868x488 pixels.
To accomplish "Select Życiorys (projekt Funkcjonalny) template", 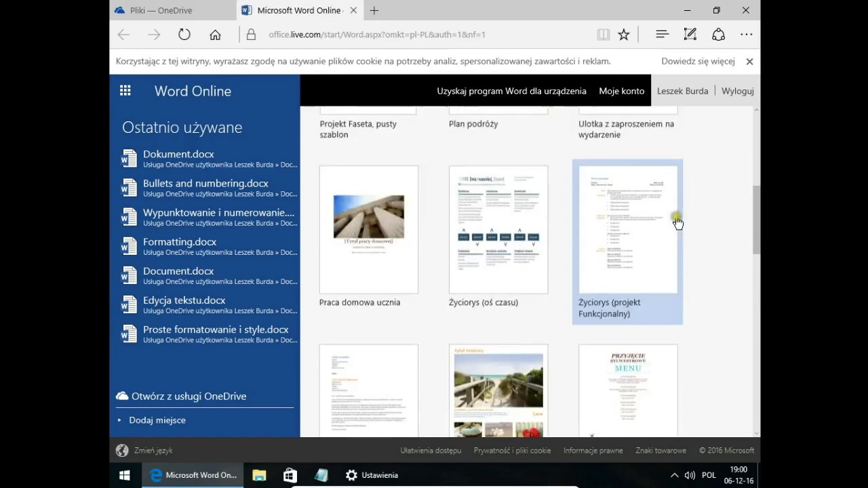I will pyautogui.click(x=628, y=242).
